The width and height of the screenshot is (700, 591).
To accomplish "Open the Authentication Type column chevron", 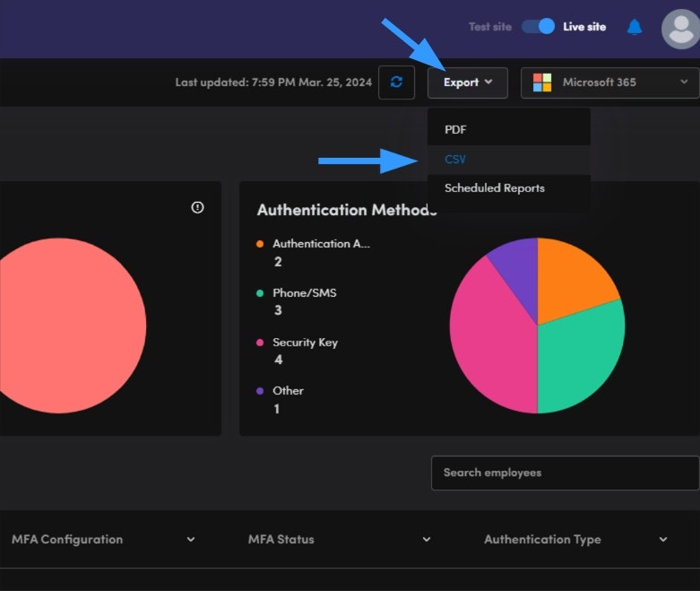I will click(x=663, y=539).
